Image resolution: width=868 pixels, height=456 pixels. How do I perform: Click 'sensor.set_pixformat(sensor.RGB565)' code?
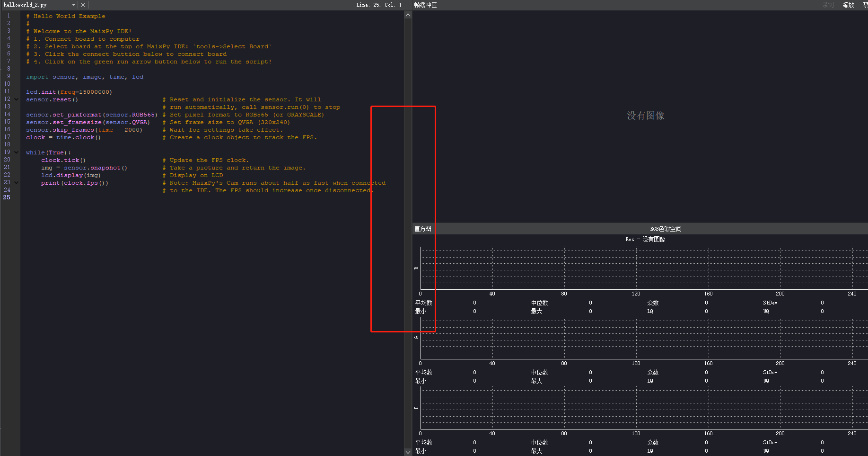[92, 115]
